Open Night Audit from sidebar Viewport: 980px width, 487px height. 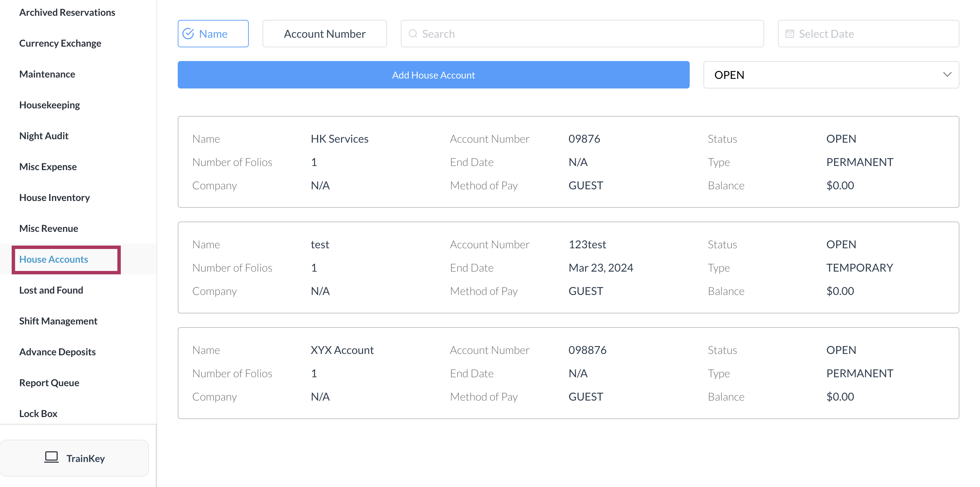point(44,136)
